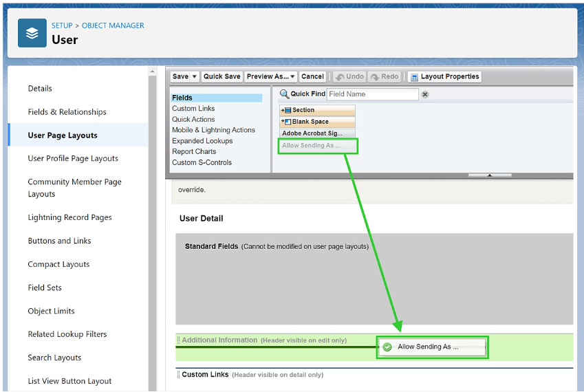Viewport: 584px width, 392px height.
Task: Select Mobile & Lightning Actions category
Action: coord(213,130)
